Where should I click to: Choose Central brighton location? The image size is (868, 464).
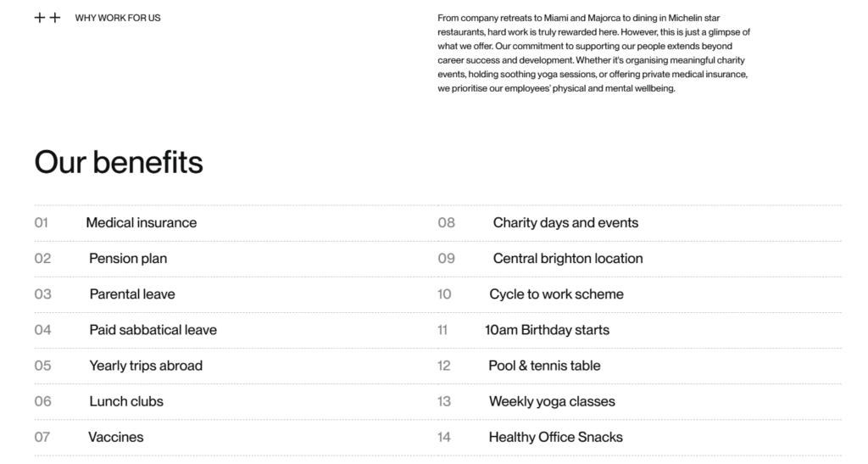pyautogui.click(x=567, y=259)
